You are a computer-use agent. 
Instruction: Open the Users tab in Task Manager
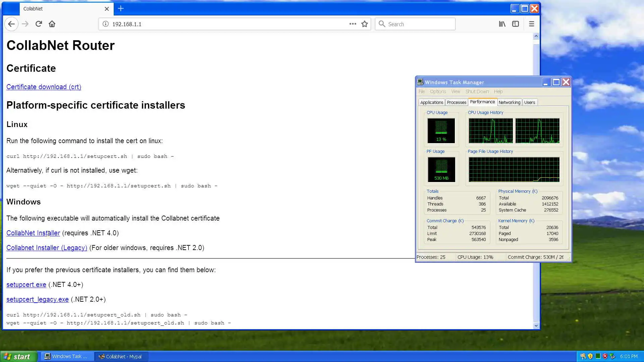pos(530,102)
